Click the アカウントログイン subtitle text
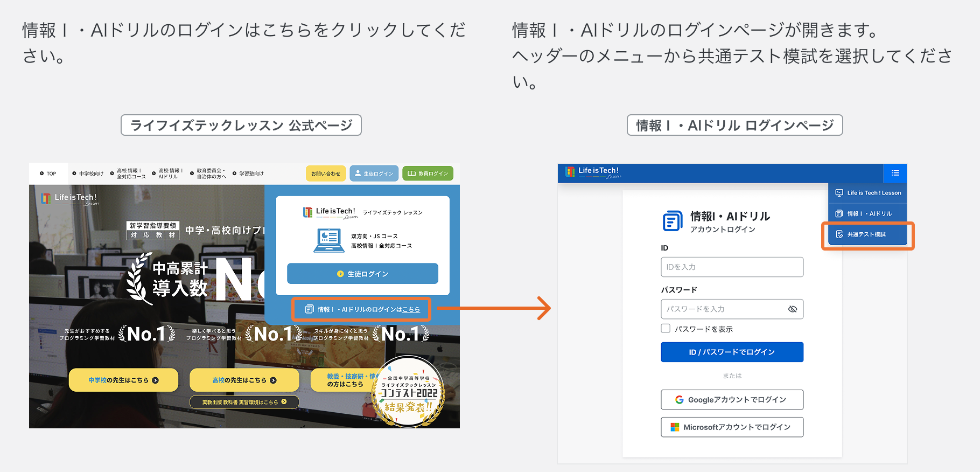The image size is (980, 472). [x=723, y=230]
